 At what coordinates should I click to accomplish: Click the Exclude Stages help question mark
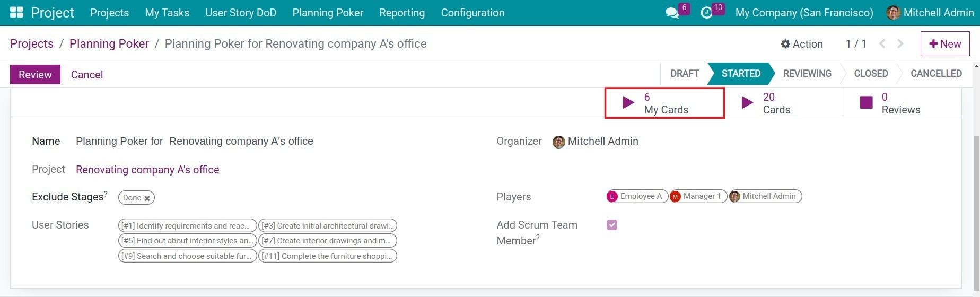106,194
